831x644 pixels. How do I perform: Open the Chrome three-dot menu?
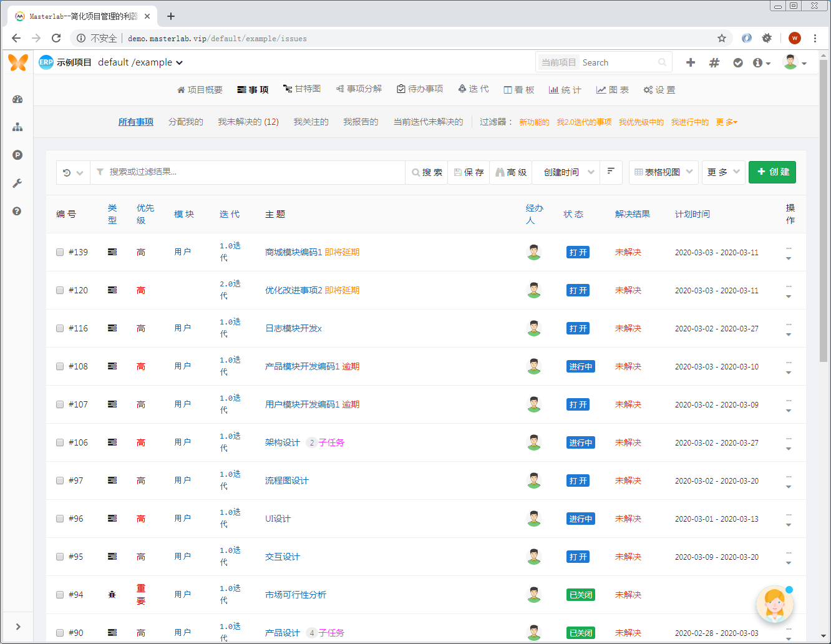coord(815,38)
